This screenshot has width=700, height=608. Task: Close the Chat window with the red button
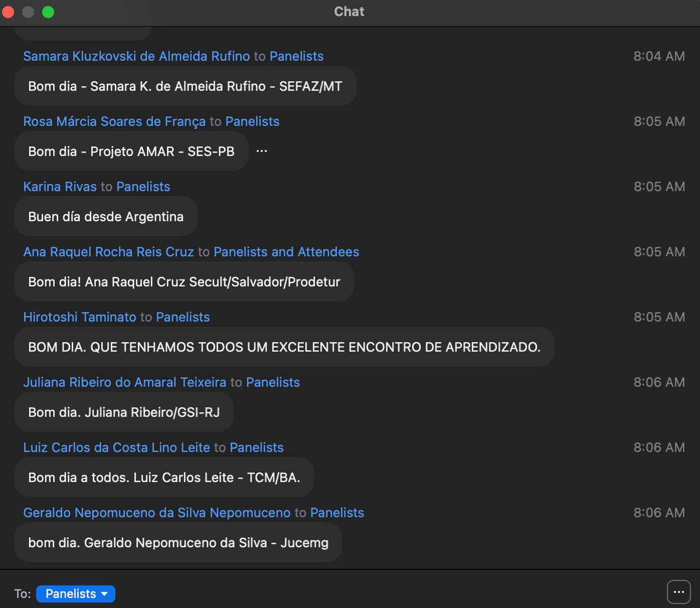point(9,12)
